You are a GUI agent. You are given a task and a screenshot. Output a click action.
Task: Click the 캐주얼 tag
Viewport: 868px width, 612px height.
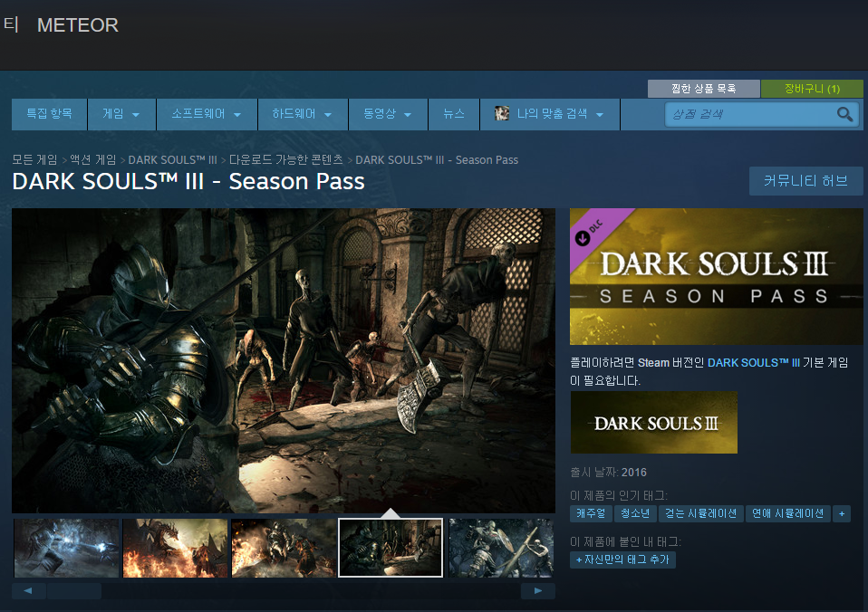(x=591, y=513)
